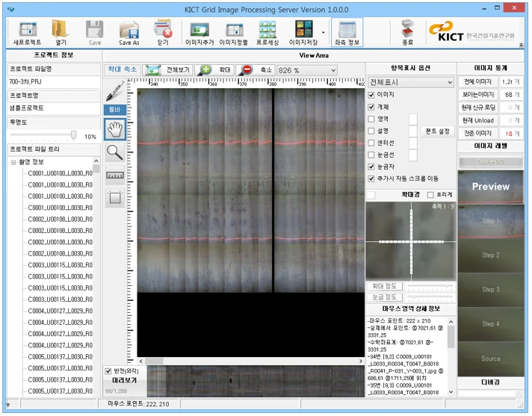
Task: Click the mouse detail info scroll down arrow
Action: (451, 392)
